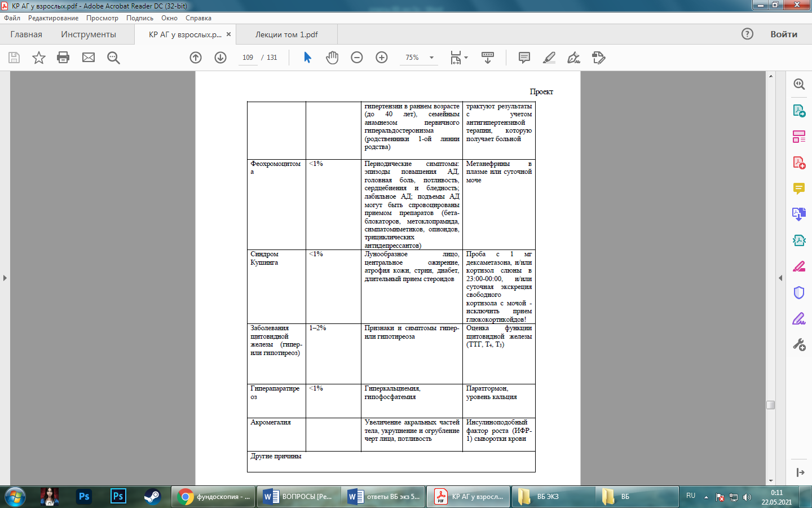
Task: Zoom out with minus button
Action: (x=357, y=58)
